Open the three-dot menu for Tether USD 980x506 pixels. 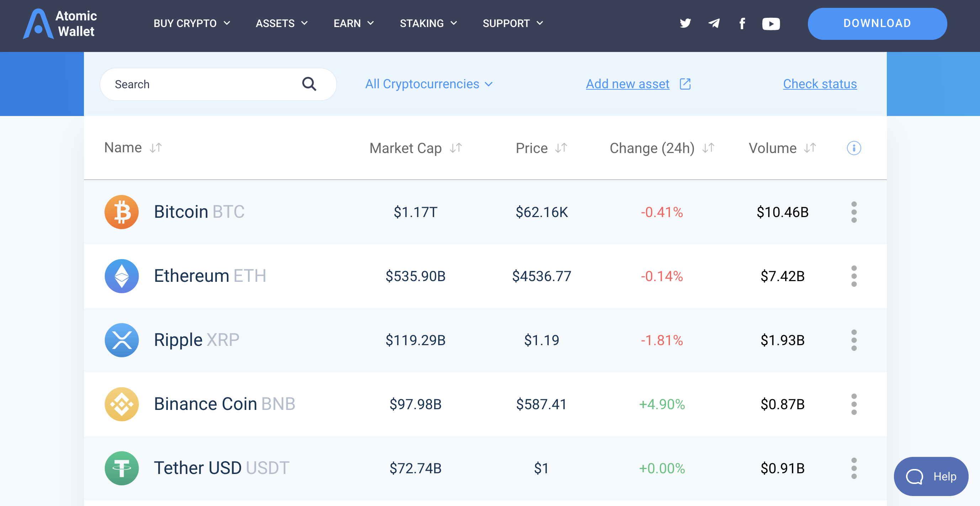[854, 468]
